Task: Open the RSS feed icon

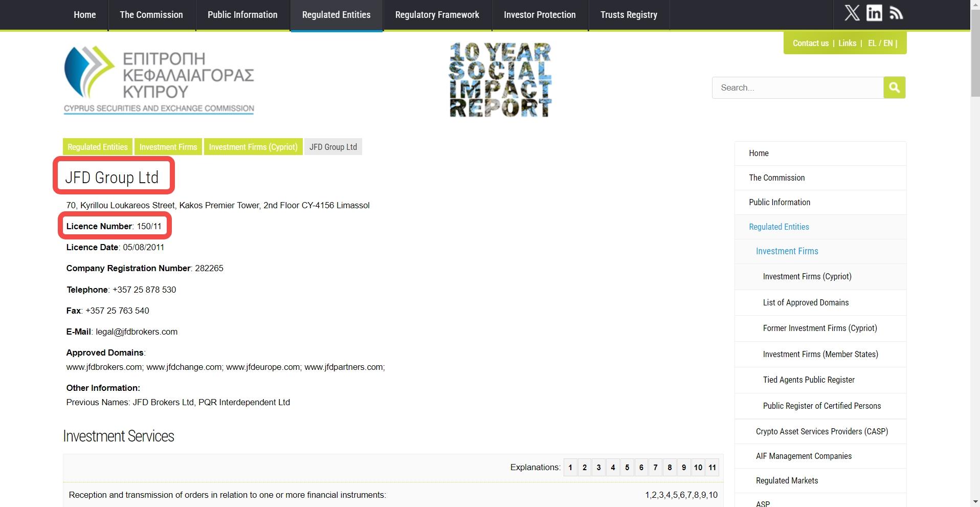Action: [896, 13]
